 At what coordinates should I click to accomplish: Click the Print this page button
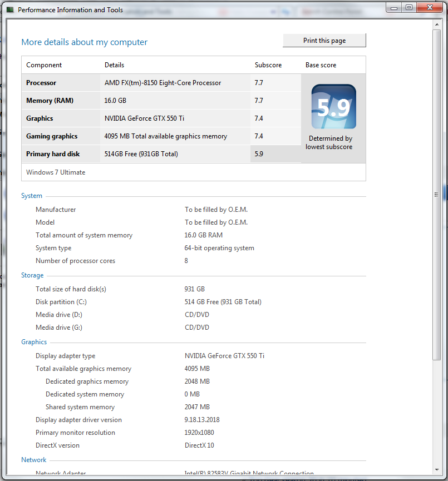pos(324,41)
